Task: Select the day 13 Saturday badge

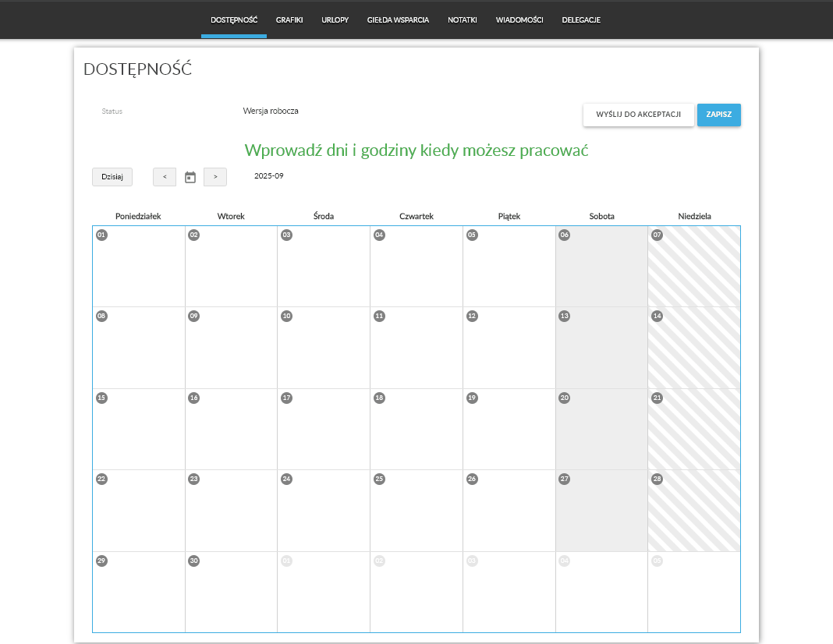Action: pyautogui.click(x=565, y=316)
